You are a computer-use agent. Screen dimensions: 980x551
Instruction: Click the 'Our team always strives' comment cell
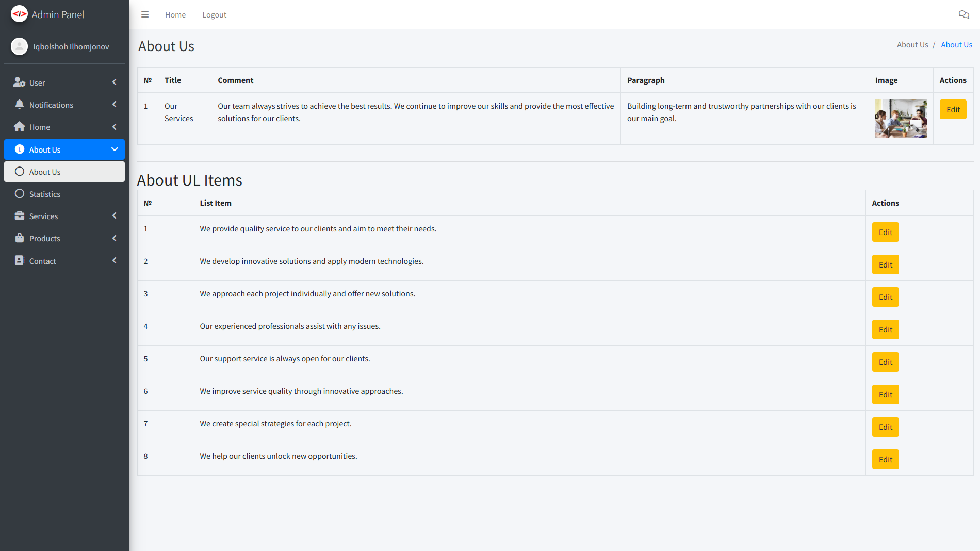(416, 119)
